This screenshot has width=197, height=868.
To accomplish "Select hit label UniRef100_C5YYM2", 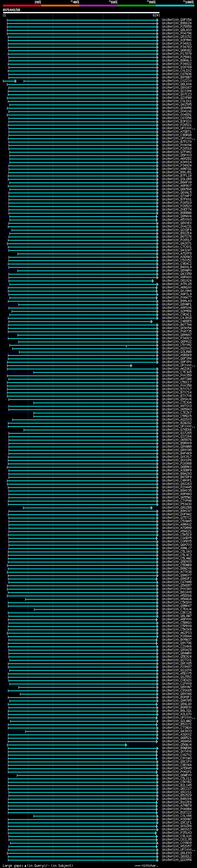I will coord(176,345).
